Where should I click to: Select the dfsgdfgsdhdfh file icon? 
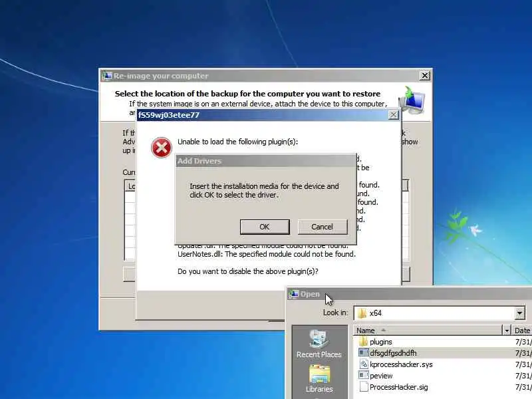[363, 353]
